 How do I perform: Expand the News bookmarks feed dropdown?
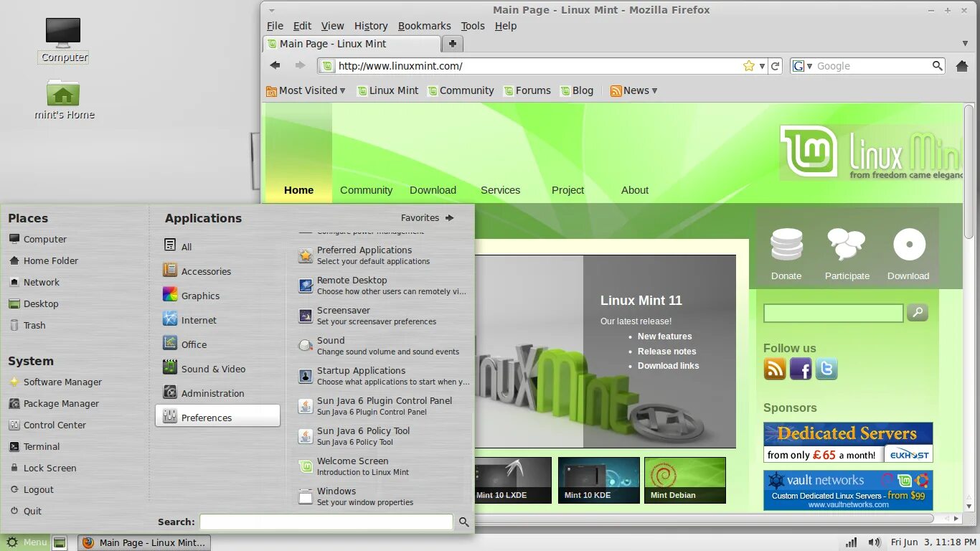[x=633, y=90]
